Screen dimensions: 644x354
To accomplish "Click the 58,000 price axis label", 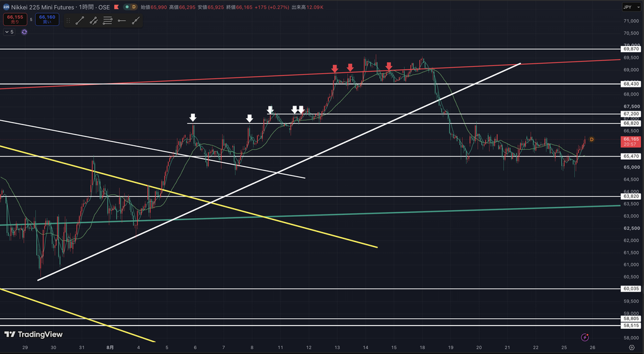I will pos(631,338).
